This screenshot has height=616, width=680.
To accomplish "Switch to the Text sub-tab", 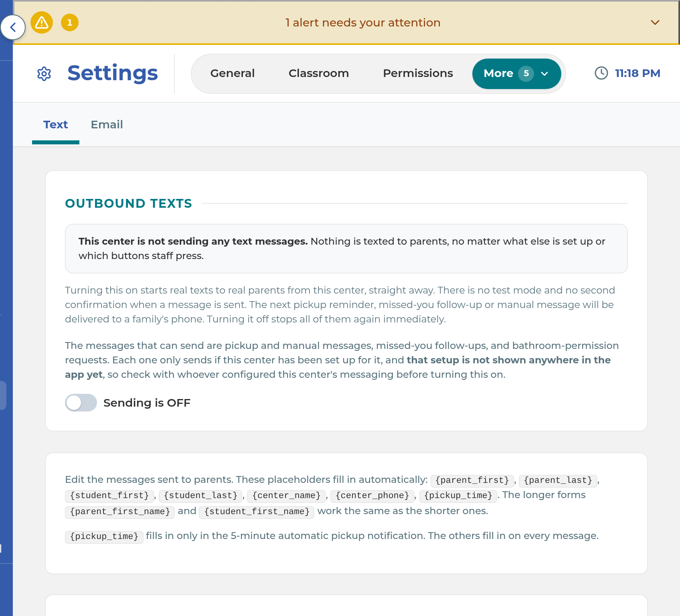I will click(56, 125).
